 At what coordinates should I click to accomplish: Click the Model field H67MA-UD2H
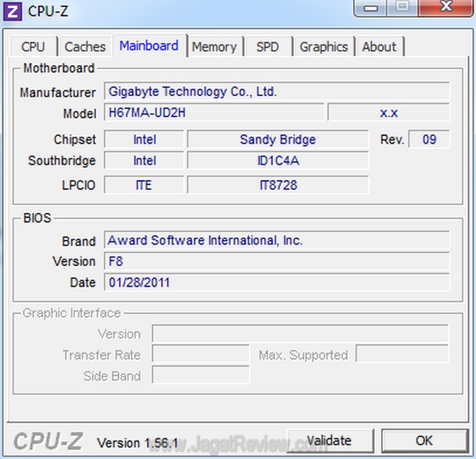pos(214,113)
